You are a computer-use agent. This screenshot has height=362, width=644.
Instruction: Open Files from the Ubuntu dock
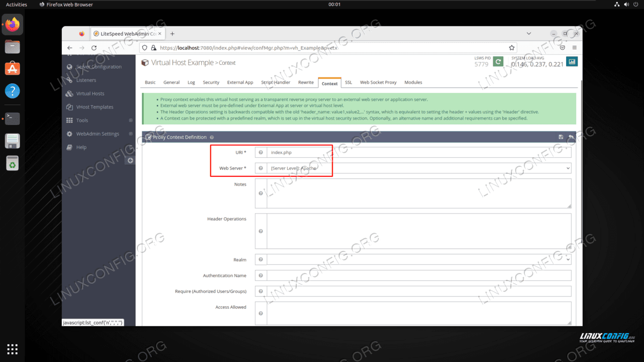12,47
